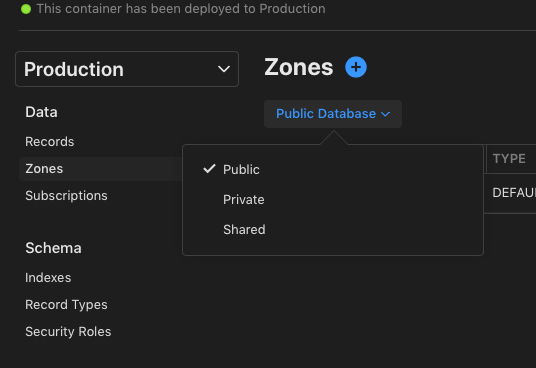Click the blue plus icon to add zone
Screen dimensions: 536x368
(x=356, y=67)
